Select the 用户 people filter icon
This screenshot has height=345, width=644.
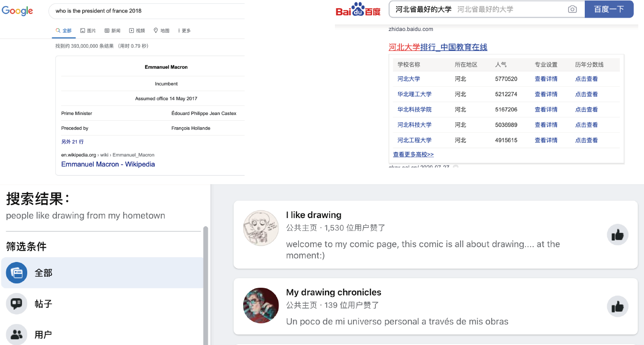17,334
